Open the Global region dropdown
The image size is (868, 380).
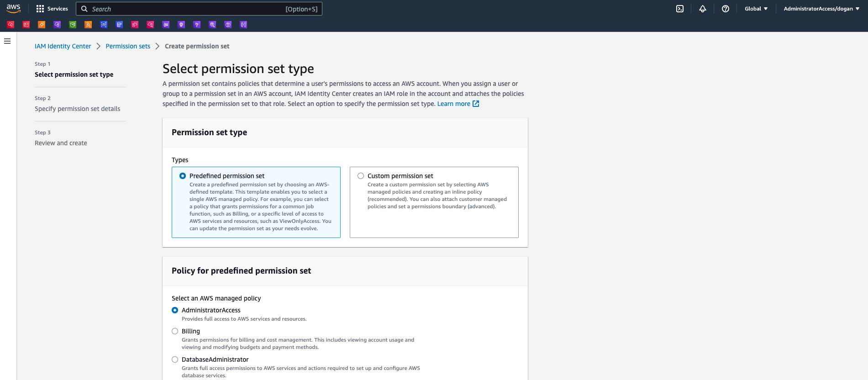[756, 9]
